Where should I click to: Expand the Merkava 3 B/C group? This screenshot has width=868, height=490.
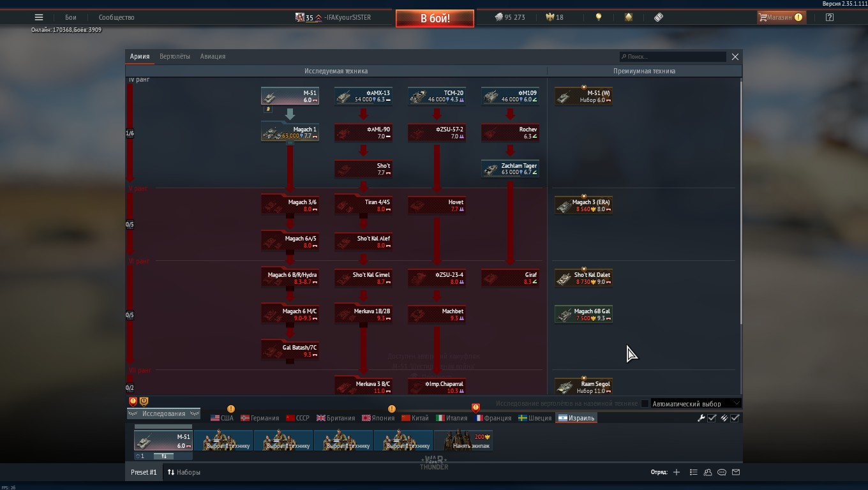[x=363, y=387]
